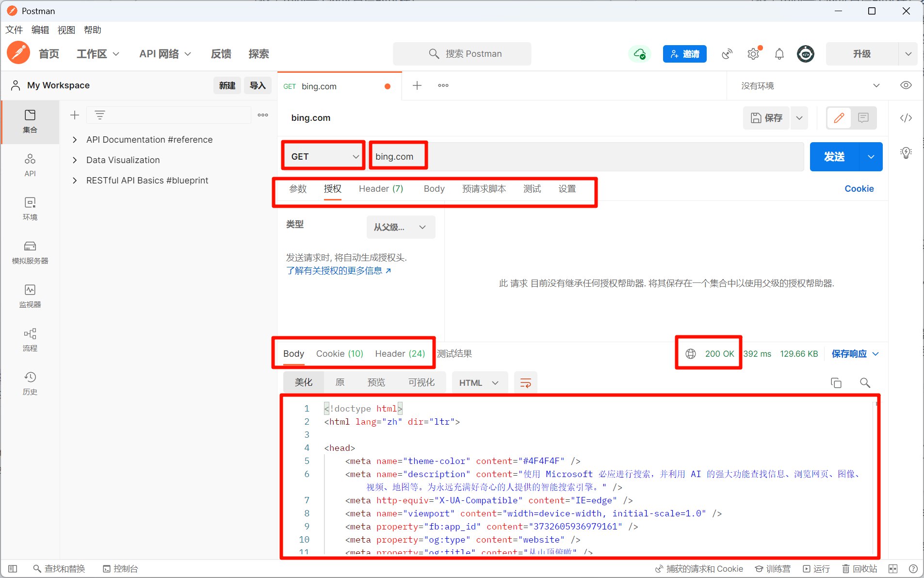The image size is (924, 578).
Task: Copy response body using the copy icon
Action: coord(836,383)
